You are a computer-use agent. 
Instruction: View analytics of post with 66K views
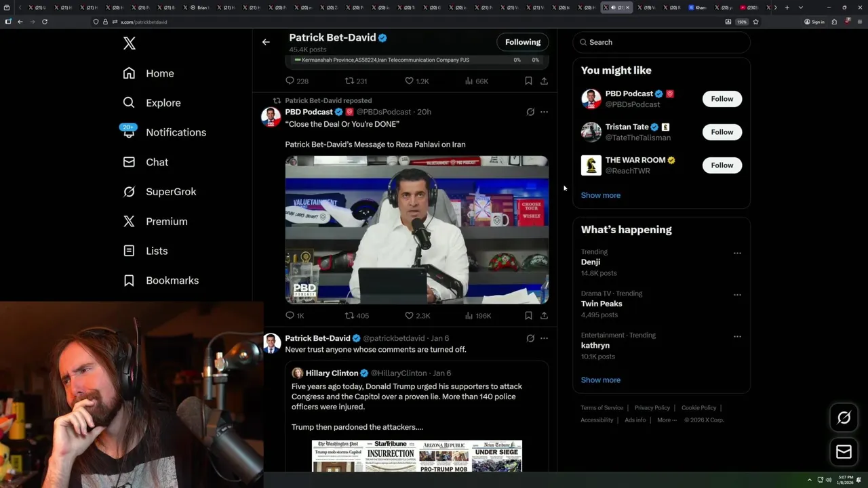coord(476,81)
